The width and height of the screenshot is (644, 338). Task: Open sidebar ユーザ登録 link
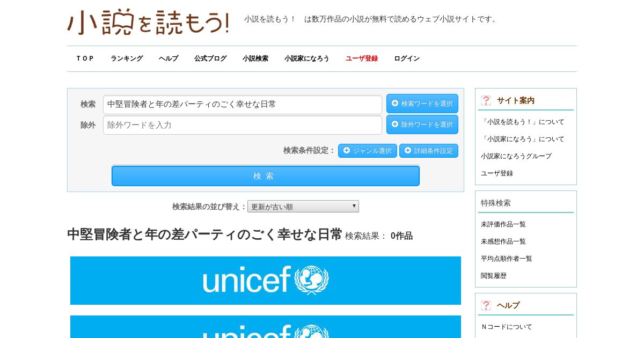[x=497, y=173]
